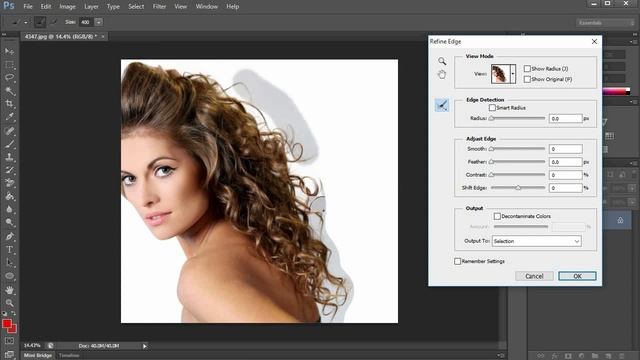Image resolution: width=640 pixels, height=360 pixels.
Task: Open the View mode thumbnail dropdown
Action: 513,74
